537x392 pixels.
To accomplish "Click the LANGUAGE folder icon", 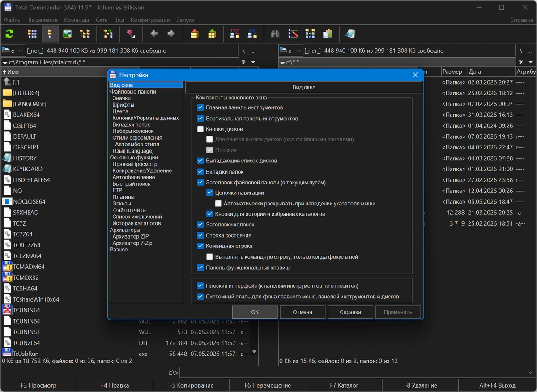I will pyautogui.click(x=7, y=103).
